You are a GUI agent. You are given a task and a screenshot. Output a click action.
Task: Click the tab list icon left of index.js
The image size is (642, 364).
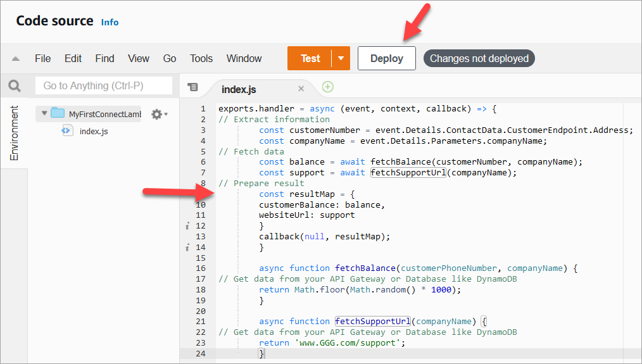coord(193,87)
